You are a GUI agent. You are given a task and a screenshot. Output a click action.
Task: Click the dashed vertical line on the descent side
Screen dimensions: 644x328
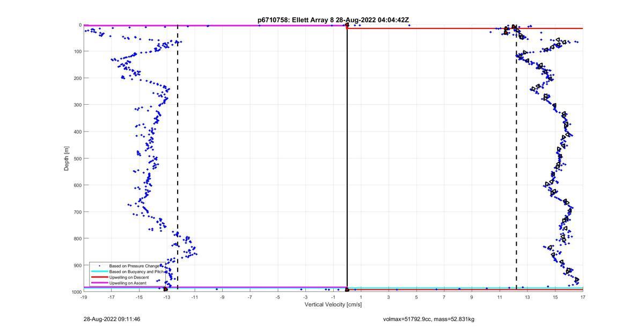[x=516, y=158]
